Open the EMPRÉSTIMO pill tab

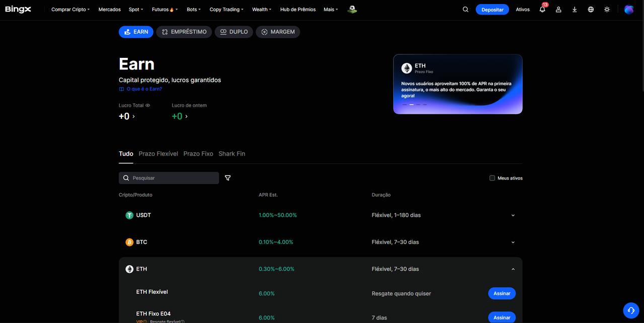click(x=184, y=32)
